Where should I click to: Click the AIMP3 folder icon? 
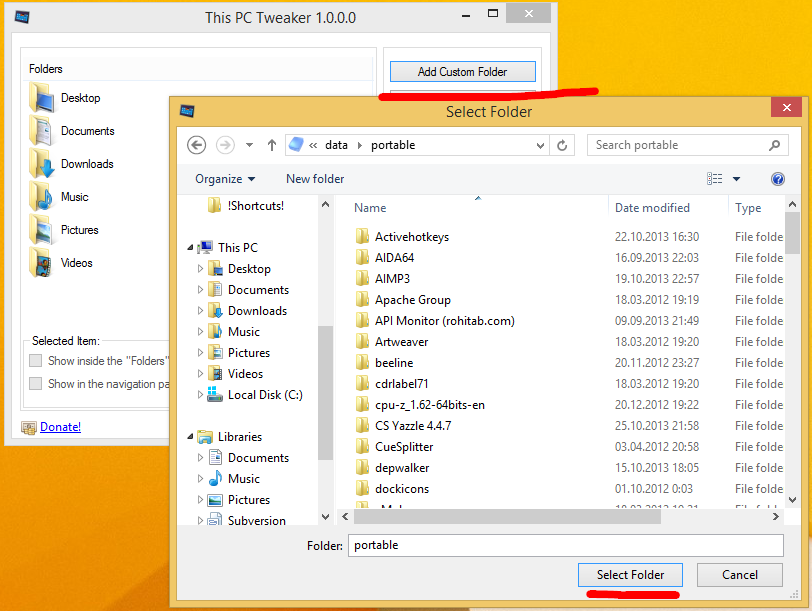tap(362, 279)
